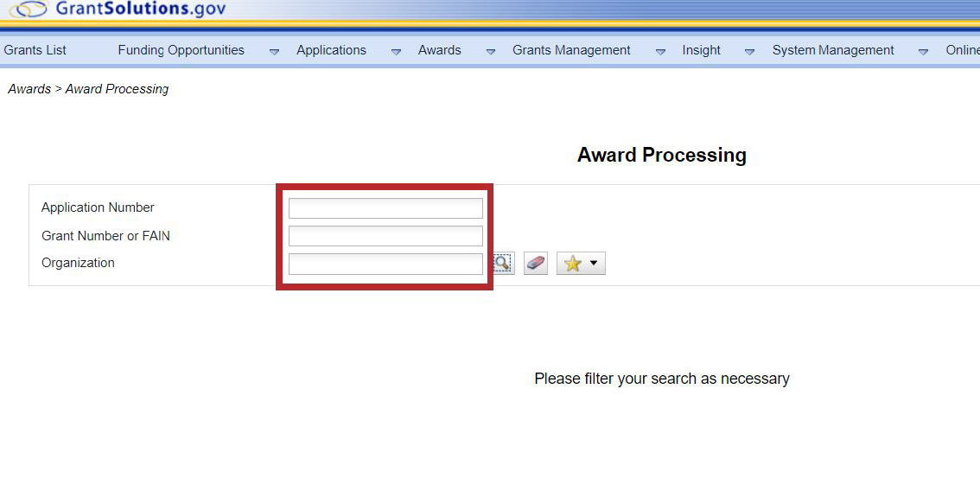
Task: Focus the Application Number text field
Action: [385, 208]
